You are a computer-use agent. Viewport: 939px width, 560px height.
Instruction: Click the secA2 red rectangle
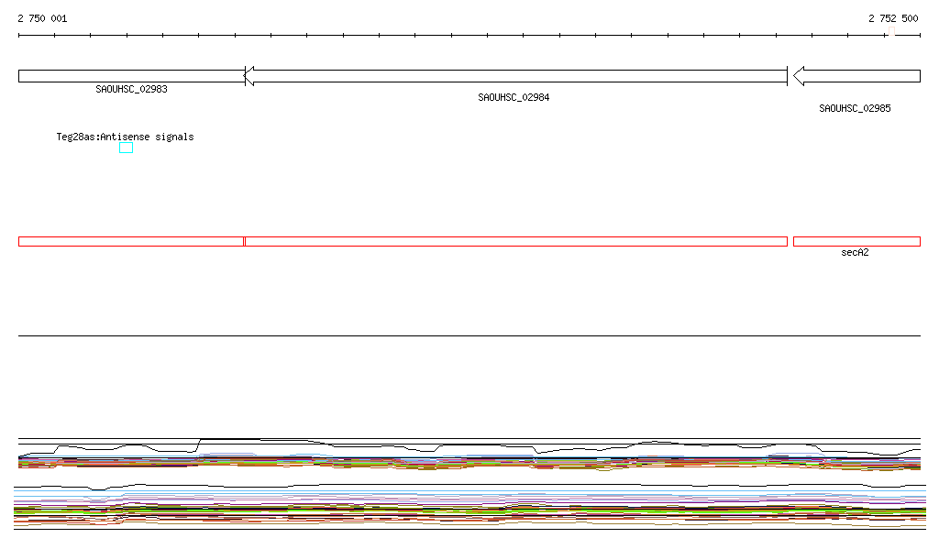[857, 242]
